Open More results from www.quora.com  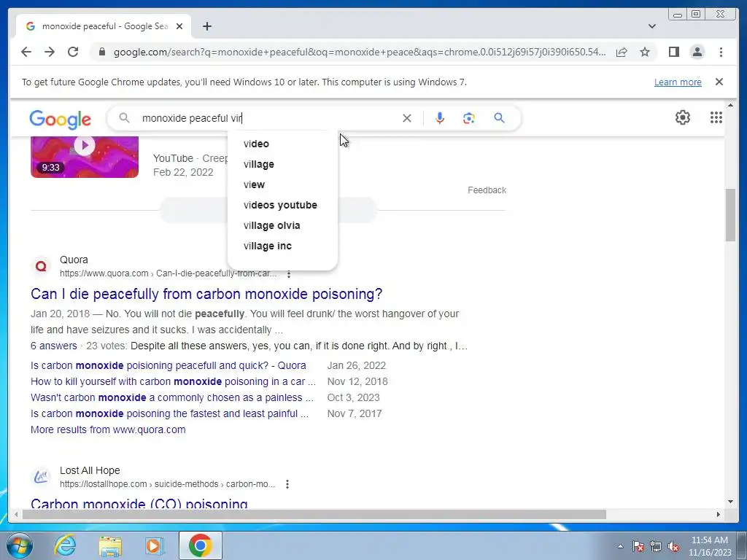[108, 429]
